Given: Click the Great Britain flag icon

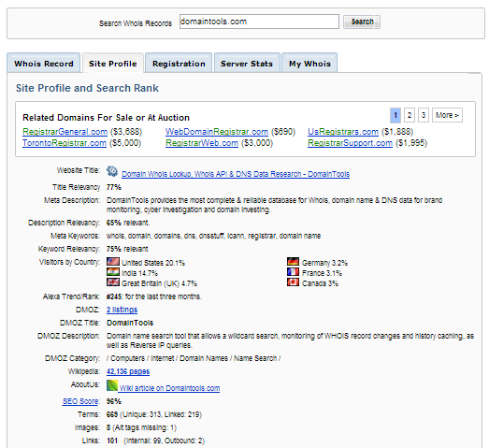Looking at the screenshot, I should coord(113,282).
